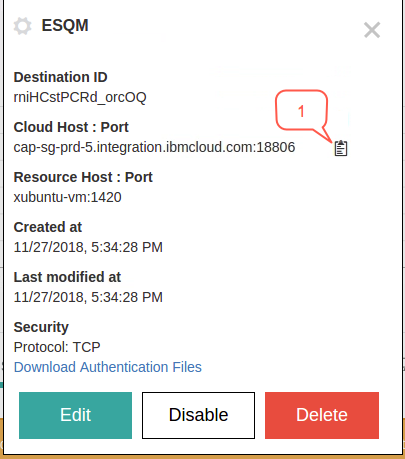Image resolution: width=405 pixels, height=459 pixels.
Task: Disable the ESQM destination
Action: [x=198, y=415]
